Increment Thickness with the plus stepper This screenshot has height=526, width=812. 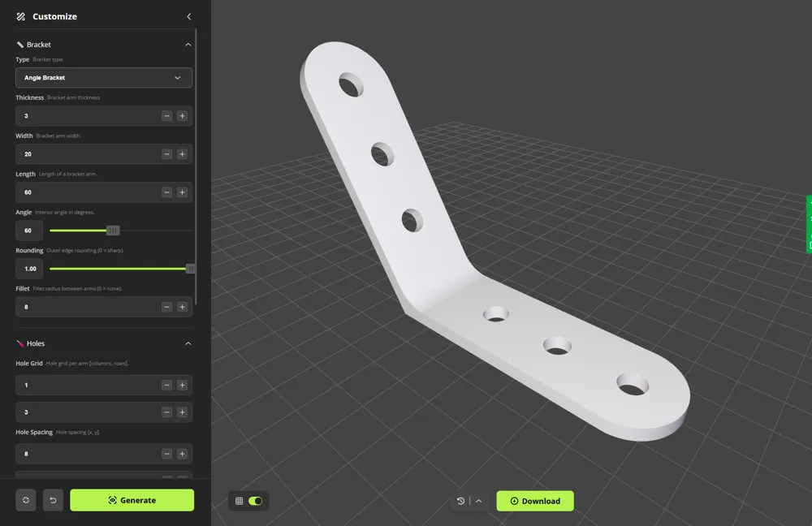point(182,115)
